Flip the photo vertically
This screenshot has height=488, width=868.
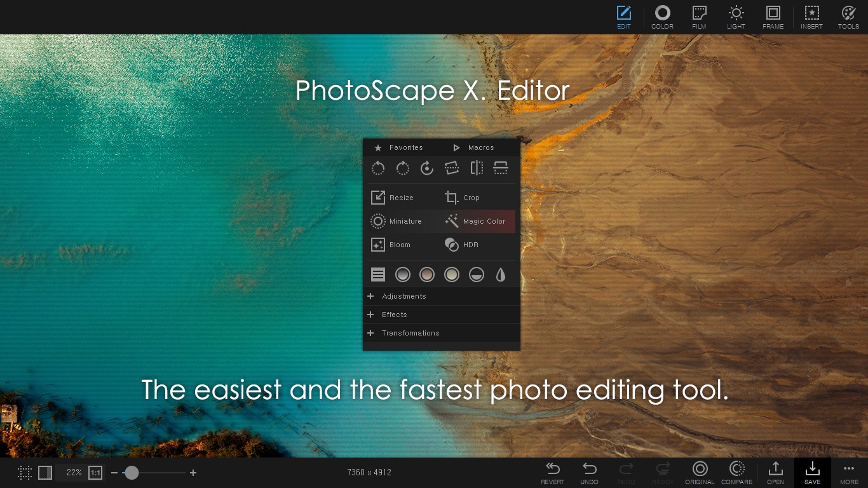coord(501,168)
